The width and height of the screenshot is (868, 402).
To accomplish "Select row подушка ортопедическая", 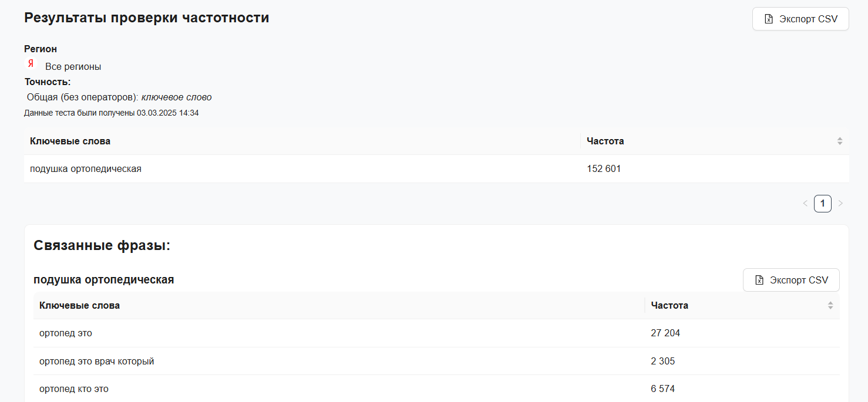I will [x=86, y=169].
